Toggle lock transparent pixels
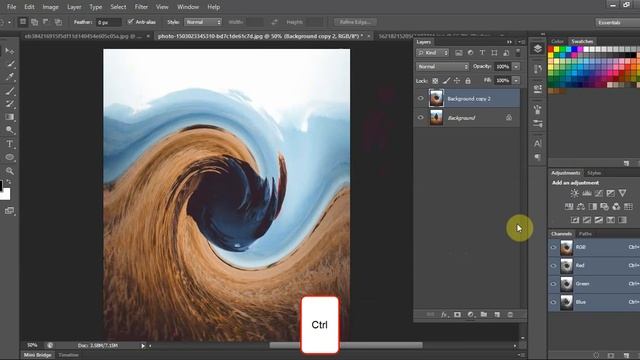This screenshot has height=360, width=640. point(435,81)
